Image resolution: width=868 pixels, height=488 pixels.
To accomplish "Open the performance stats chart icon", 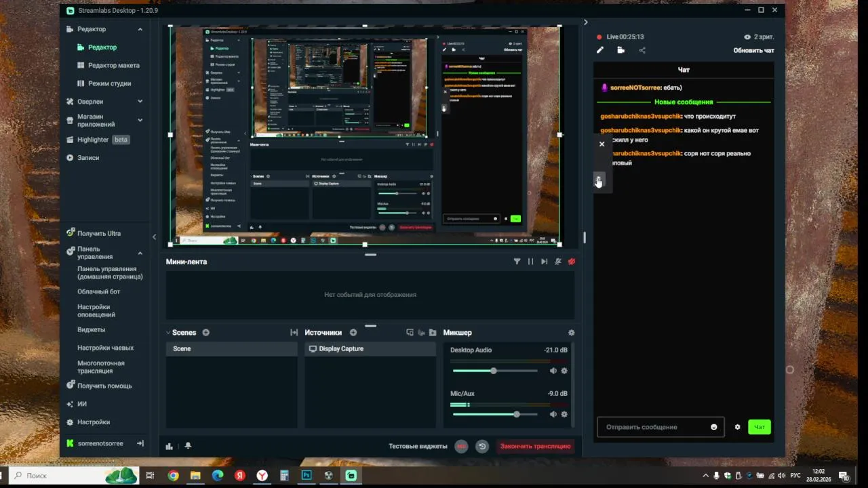I will coord(170,446).
